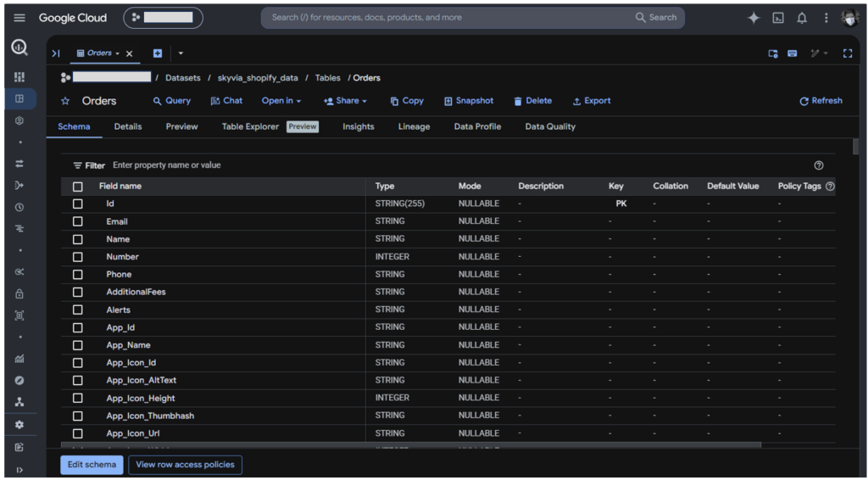Screen dimensions: 868x480
Task: Open the notifications bell
Action: (x=802, y=18)
